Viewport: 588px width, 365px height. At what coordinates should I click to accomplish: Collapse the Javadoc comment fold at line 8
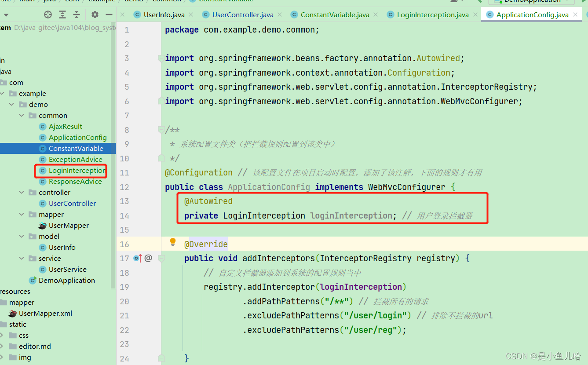161,130
